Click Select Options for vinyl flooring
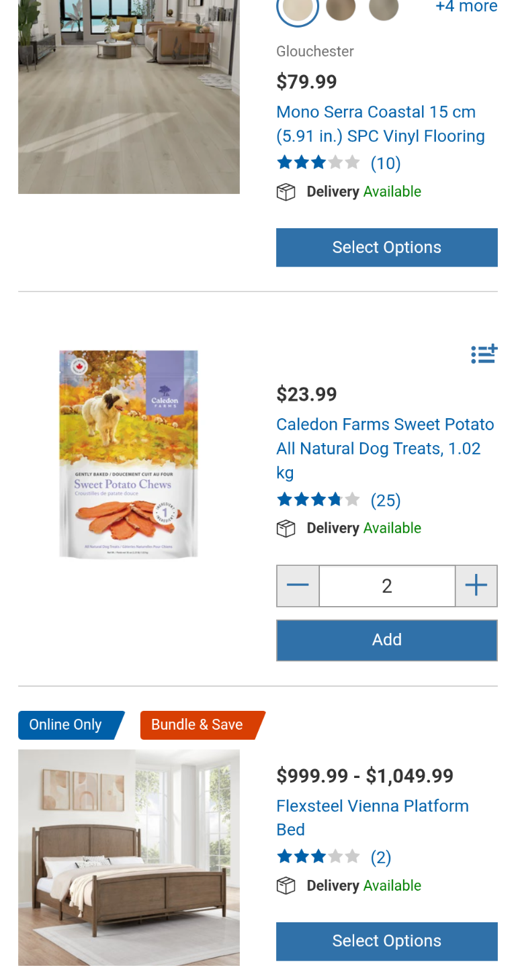 click(x=387, y=248)
